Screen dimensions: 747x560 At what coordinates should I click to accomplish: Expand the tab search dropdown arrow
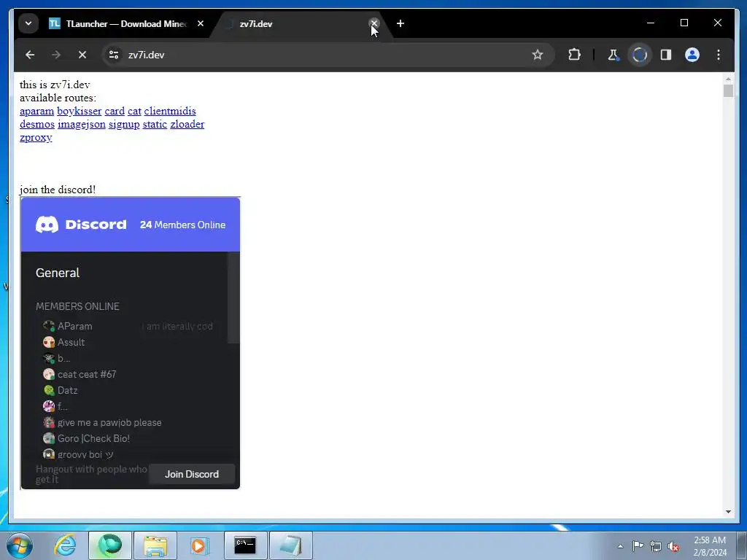pos(28,23)
